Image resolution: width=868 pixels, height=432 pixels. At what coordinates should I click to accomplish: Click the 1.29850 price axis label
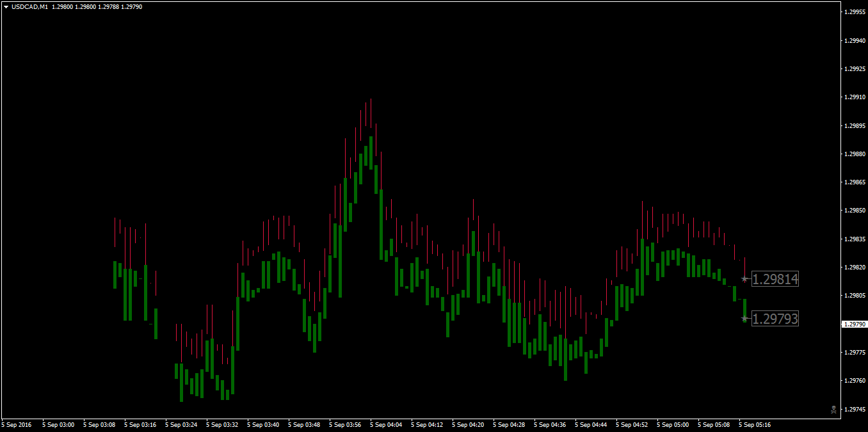pos(855,211)
